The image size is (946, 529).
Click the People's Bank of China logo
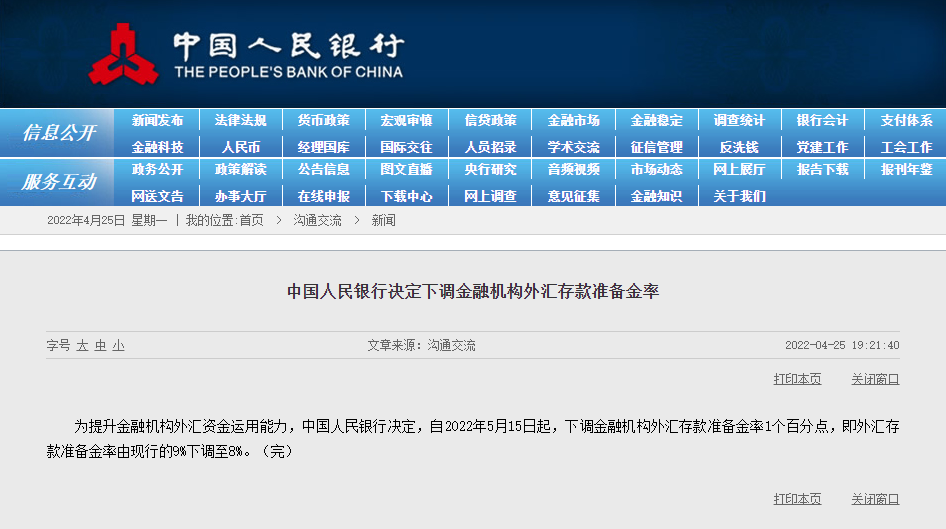click(x=123, y=55)
